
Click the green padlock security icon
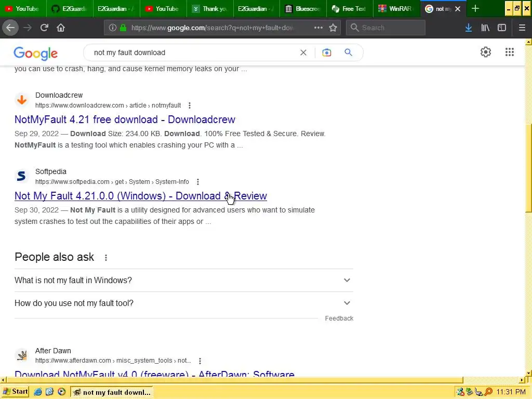(x=123, y=28)
